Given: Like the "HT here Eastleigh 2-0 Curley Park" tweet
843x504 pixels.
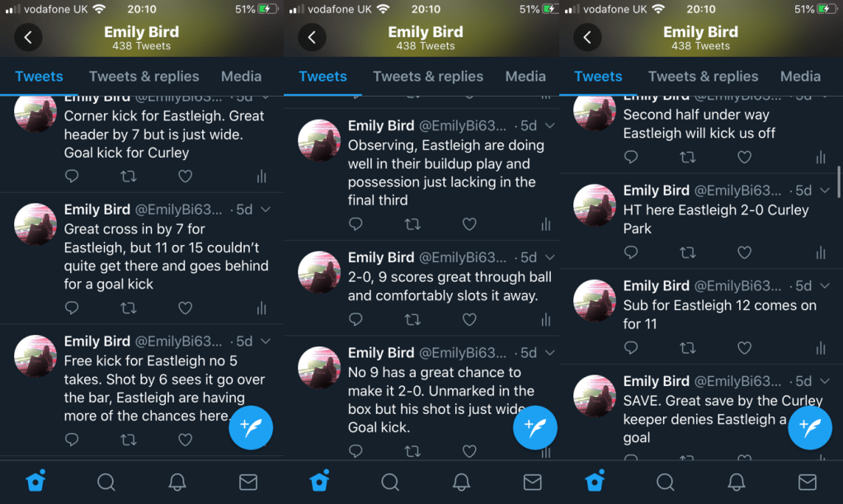Looking at the screenshot, I should (744, 252).
